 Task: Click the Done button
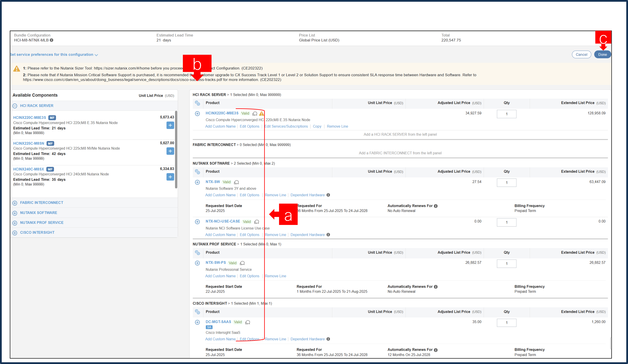click(602, 54)
